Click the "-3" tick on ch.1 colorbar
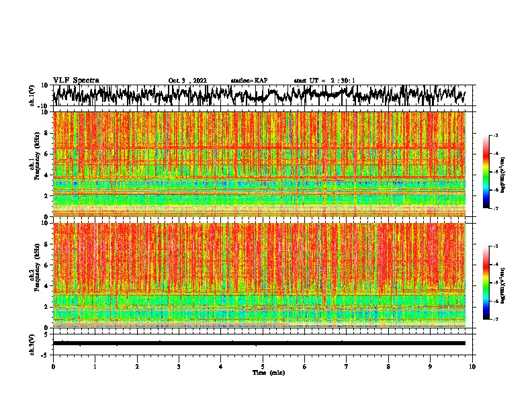The height and width of the screenshot is (411, 532). (x=495, y=135)
